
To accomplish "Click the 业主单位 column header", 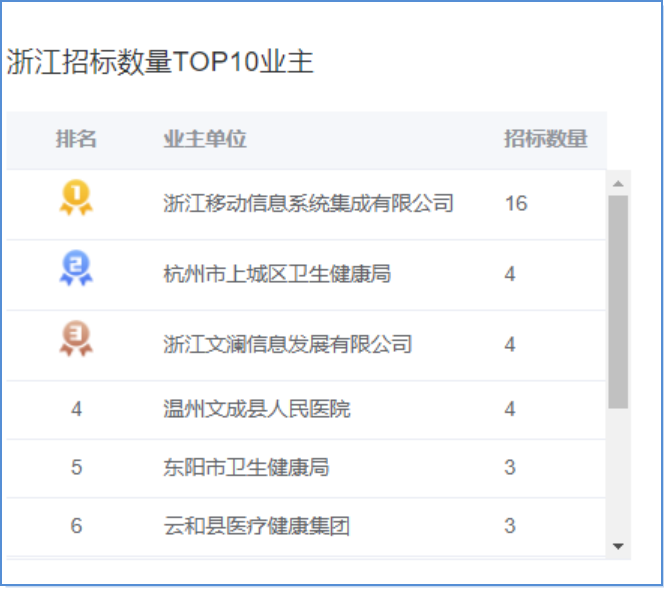I will click(x=205, y=139).
